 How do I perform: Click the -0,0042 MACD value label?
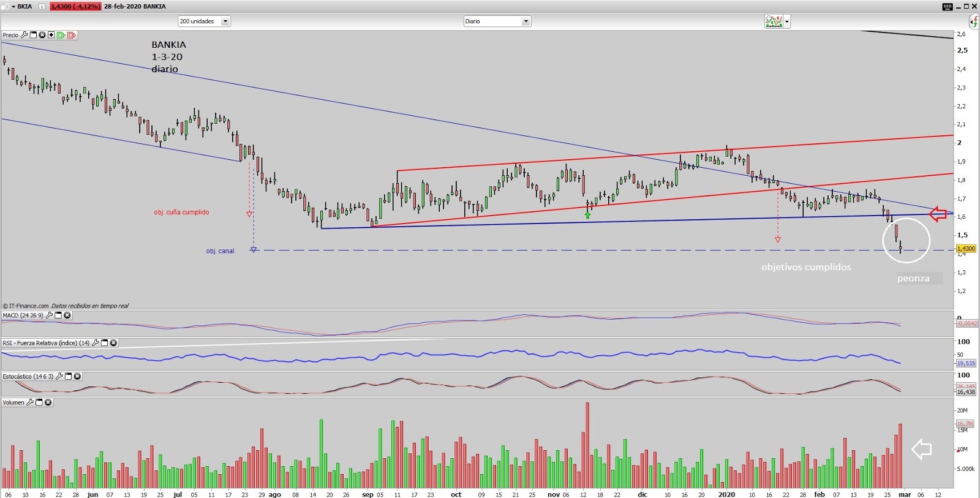point(967,323)
